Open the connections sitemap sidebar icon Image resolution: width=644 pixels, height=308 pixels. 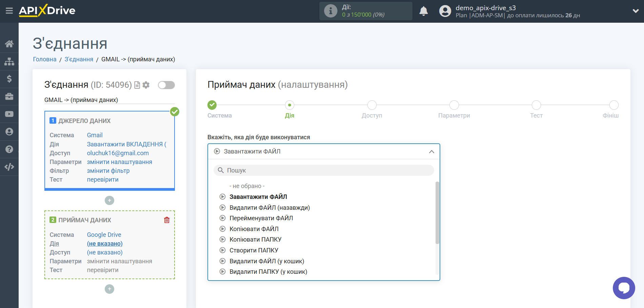coord(9,61)
